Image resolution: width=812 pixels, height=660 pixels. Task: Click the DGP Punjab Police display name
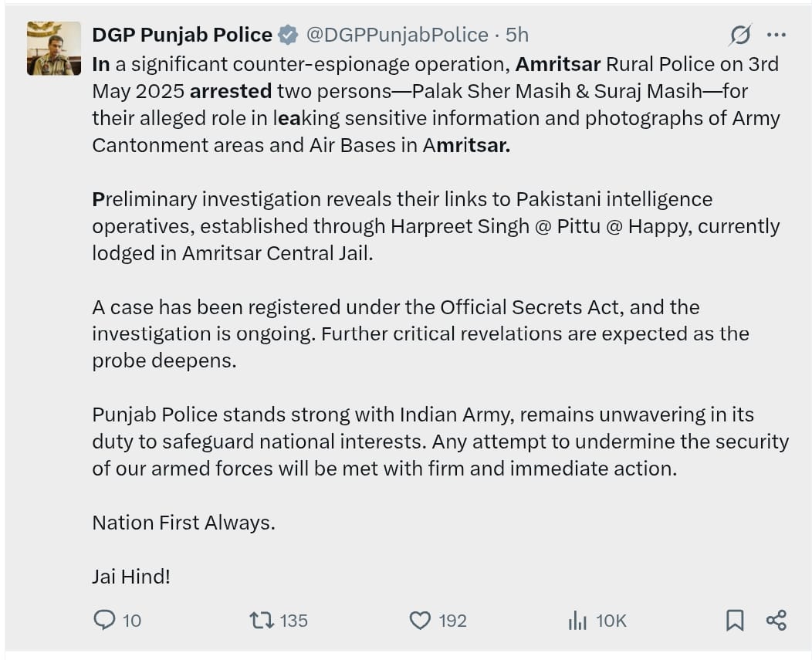[181, 35]
